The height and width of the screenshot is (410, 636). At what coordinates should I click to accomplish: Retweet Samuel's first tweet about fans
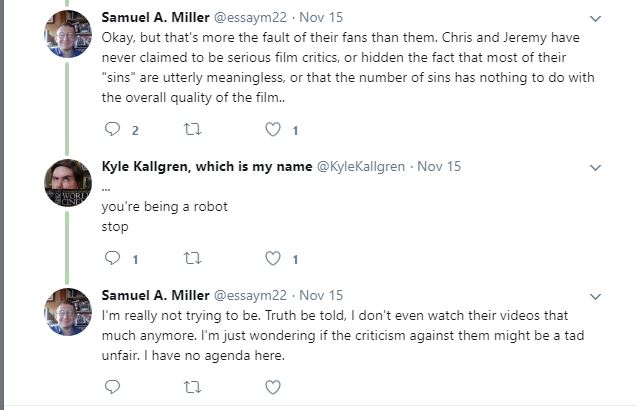(192, 129)
